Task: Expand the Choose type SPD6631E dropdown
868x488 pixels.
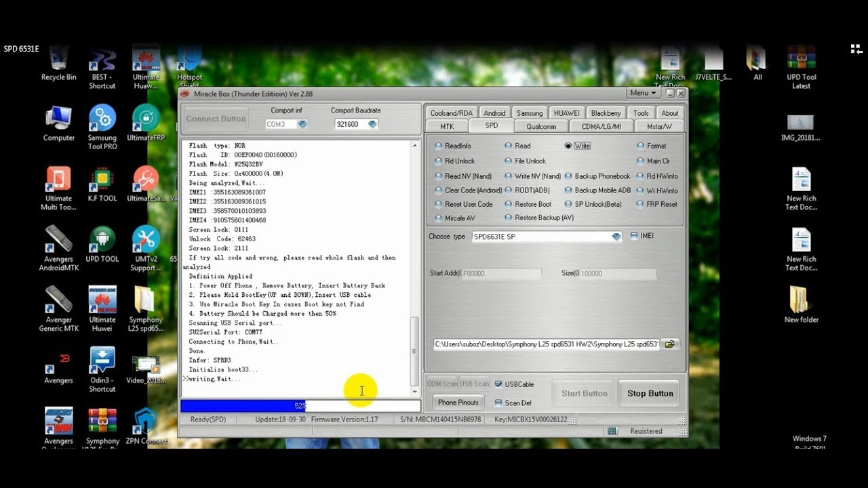Action: pyautogui.click(x=616, y=237)
